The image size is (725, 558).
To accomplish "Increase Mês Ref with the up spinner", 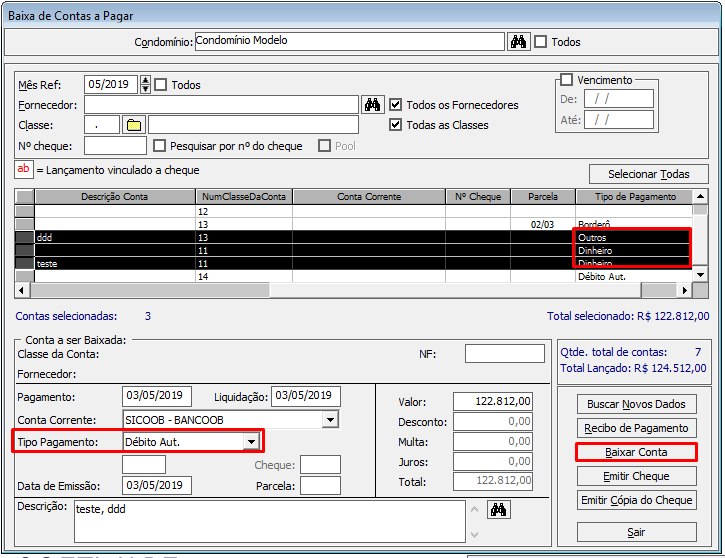I will [x=146, y=80].
